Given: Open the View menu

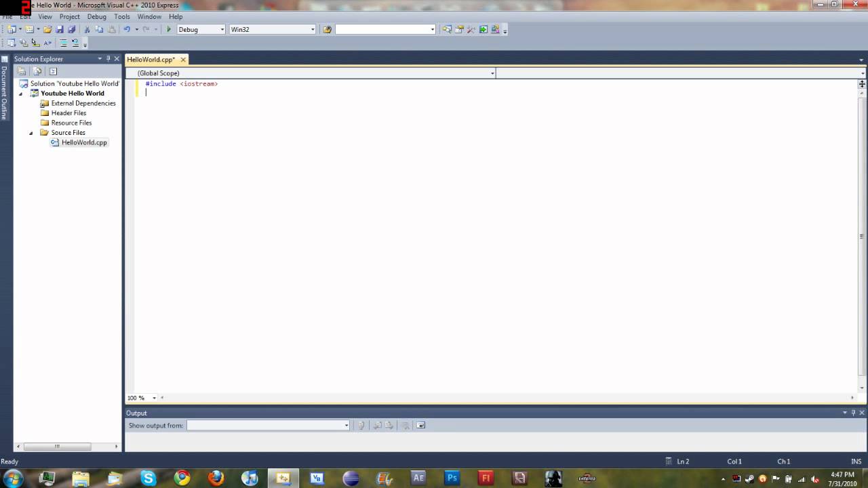Looking at the screenshot, I should 45,16.
